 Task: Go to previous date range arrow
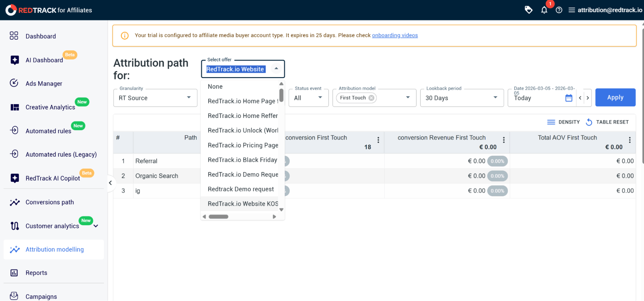point(580,98)
